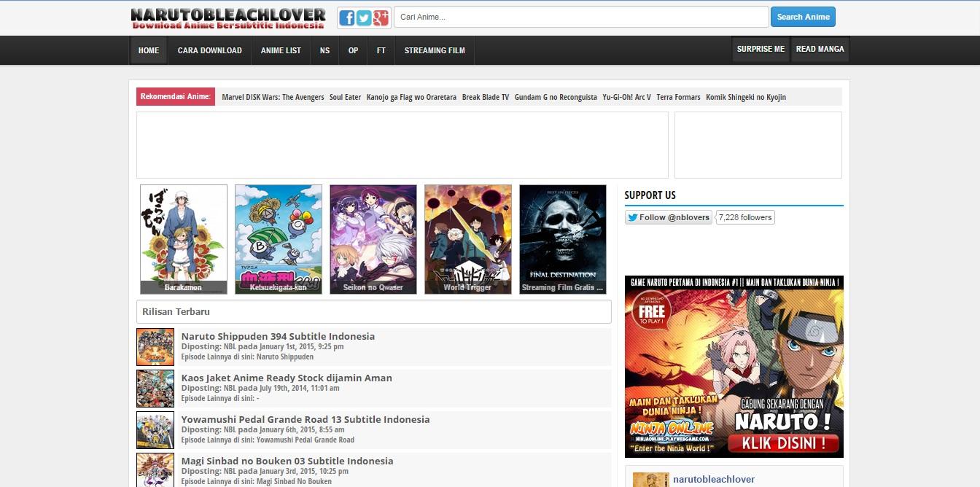The width and height of the screenshot is (980, 487).
Task: Click the Kaos Jaket Anime post thumbnail
Action: click(x=155, y=389)
